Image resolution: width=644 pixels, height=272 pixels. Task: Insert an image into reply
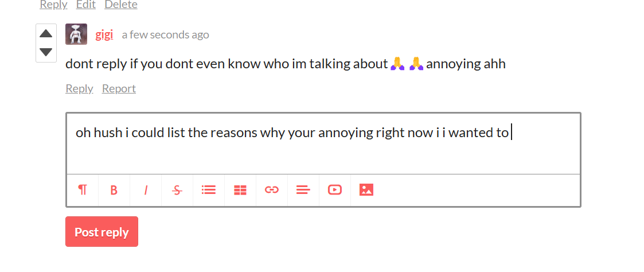tap(366, 190)
